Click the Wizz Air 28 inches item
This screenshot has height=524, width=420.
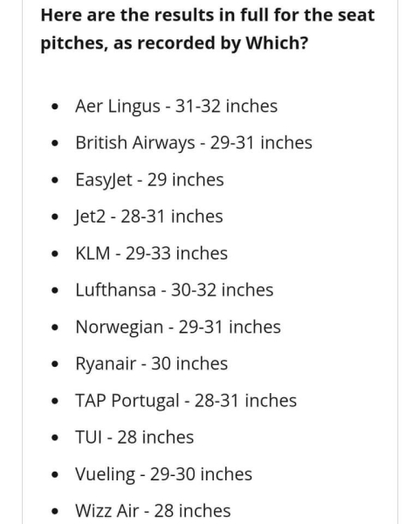click(x=153, y=511)
